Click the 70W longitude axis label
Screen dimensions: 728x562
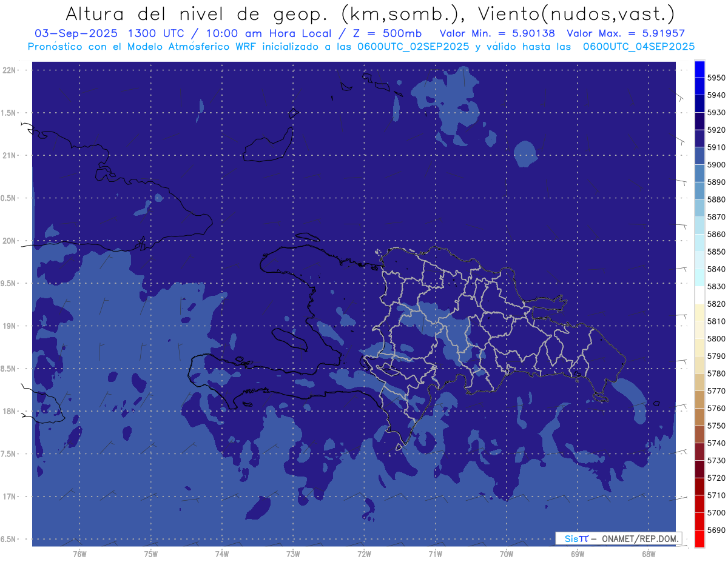(x=507, y=554)
